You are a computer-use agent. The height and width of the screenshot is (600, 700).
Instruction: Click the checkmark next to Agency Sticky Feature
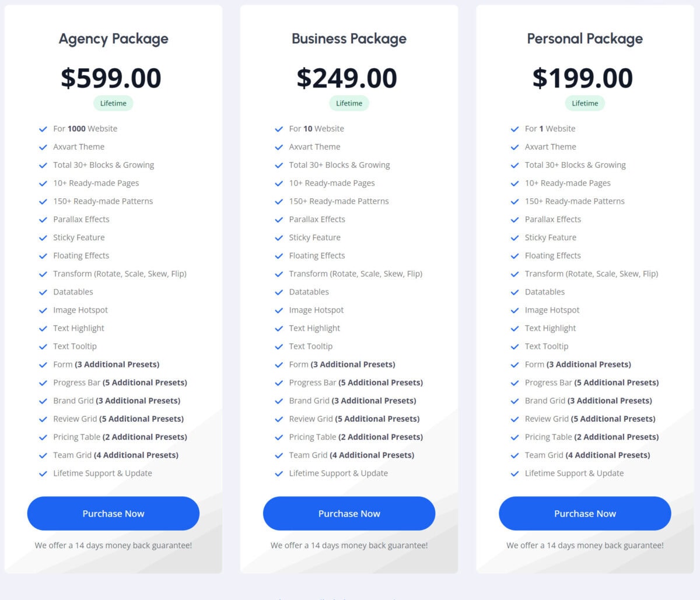(x=43, y=237)
